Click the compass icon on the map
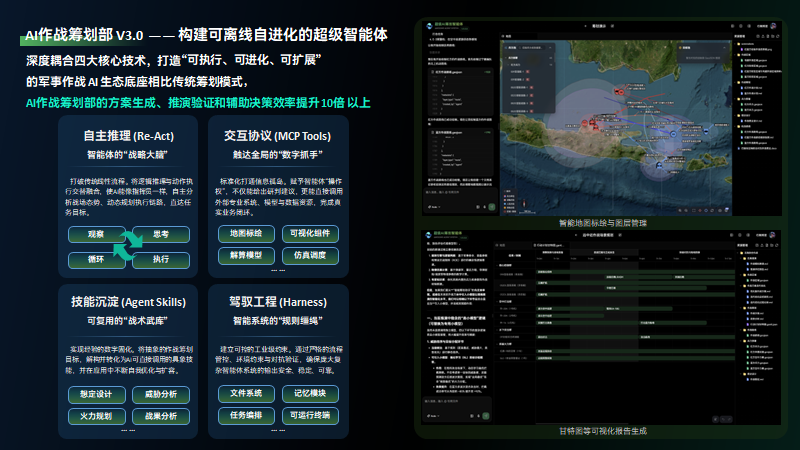The height and width of the screenshot is (450, 800). pyautogui.click(x=523, y=204)
